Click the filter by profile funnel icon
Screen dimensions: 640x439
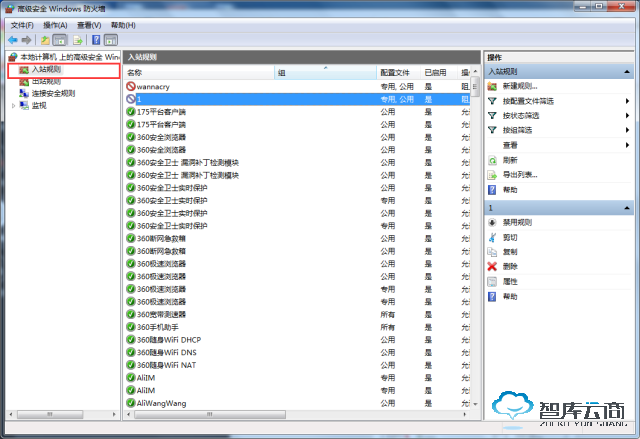pos(492,101)
